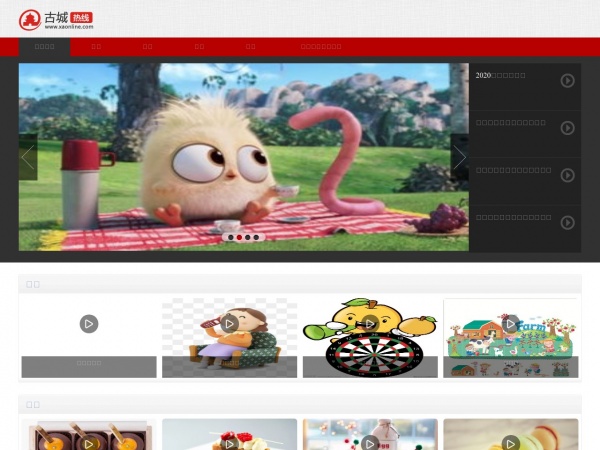
Task: Play the Farm cartoon video
Action: click(510, 324)
